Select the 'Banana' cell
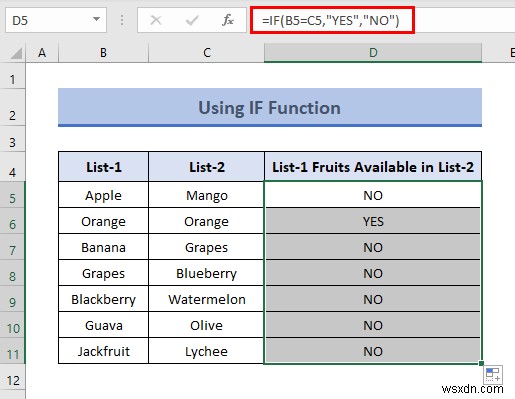The width and height of the screenshot is (515, 399). coord(103,247)
